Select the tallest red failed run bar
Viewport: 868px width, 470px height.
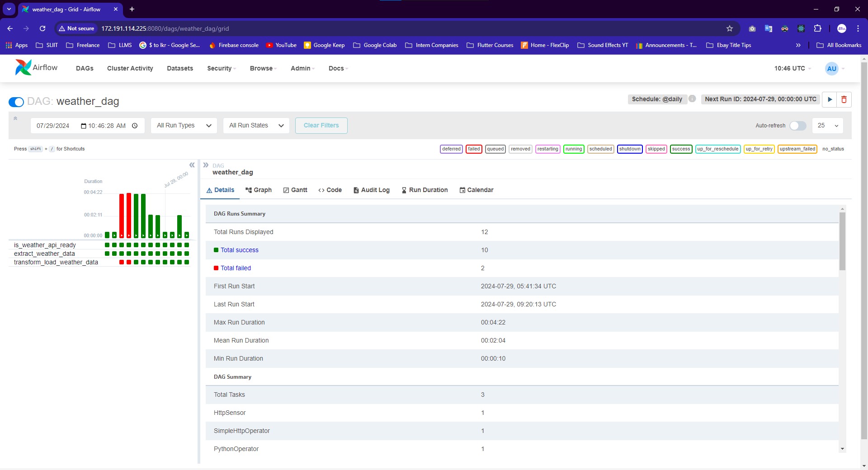tap(129, 215)
